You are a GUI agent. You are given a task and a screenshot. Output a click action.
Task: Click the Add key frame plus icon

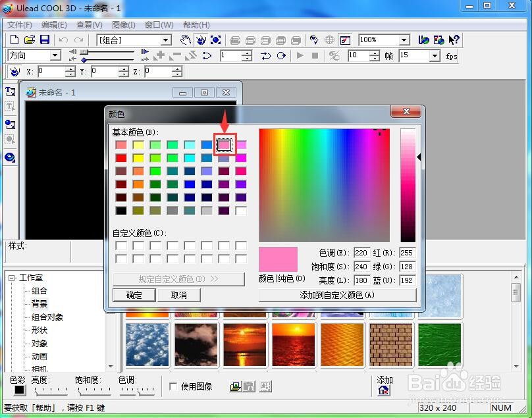[159, 55]
